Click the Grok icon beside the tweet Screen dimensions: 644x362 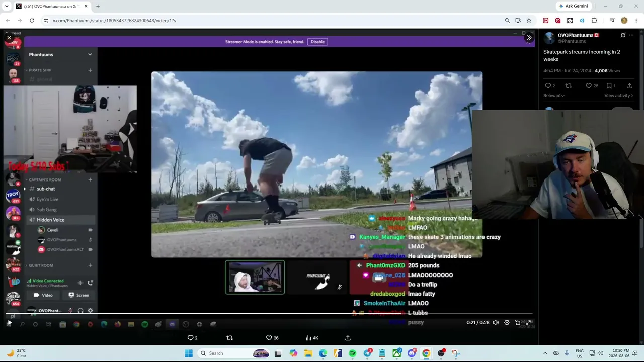coord(623,35)
